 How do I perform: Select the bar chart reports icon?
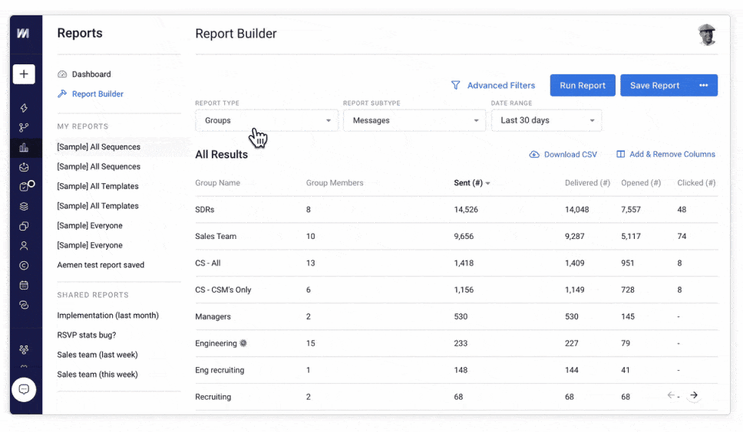pyautogui.click(x=24, y=147)
